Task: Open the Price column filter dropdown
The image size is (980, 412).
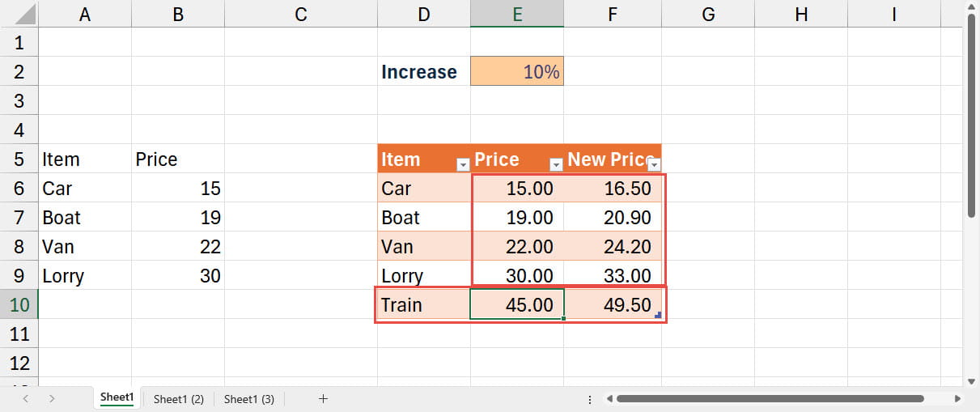Action: 556,164
